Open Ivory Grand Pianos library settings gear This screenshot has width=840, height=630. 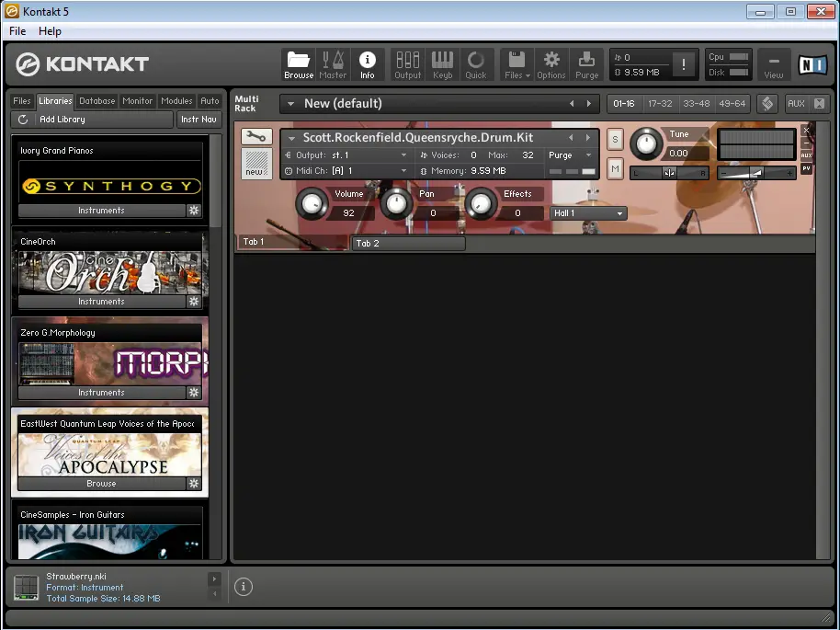194,211
